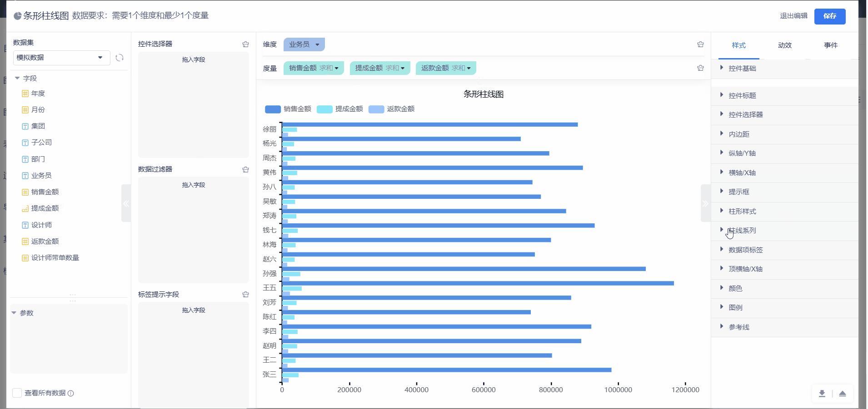Click the numeric icon next to 返款金额 field
Screen dimensions: 868x409
tap(25, 241)
